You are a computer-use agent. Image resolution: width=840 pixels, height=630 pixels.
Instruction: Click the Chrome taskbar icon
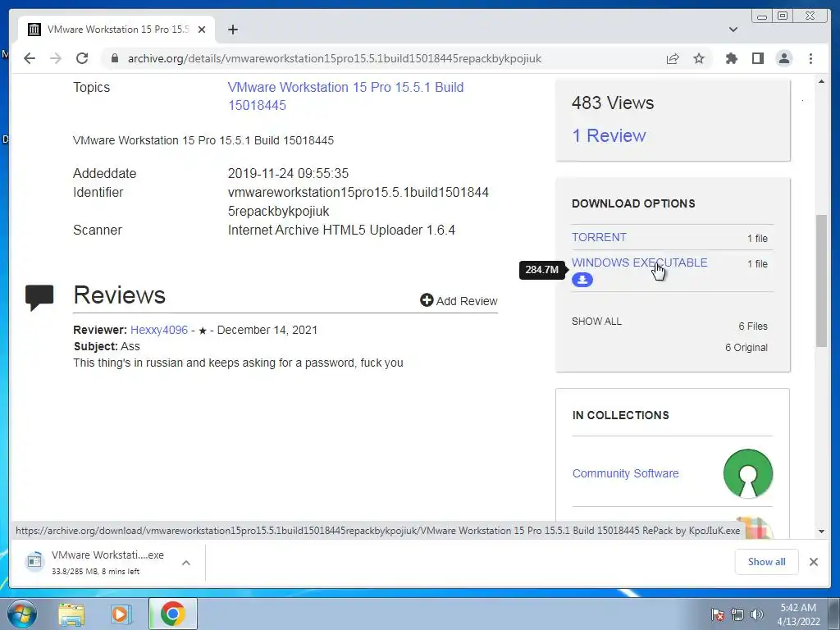172,614
